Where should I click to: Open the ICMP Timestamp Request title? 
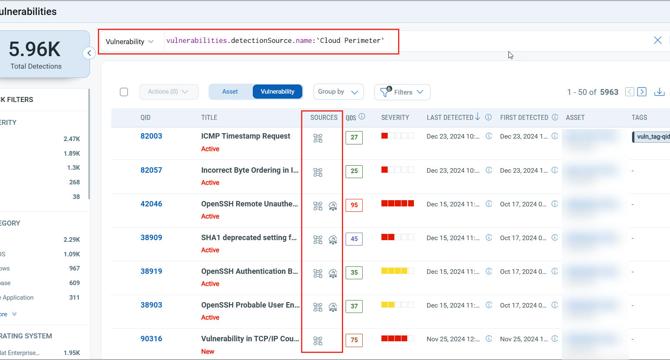click(246, 136)
